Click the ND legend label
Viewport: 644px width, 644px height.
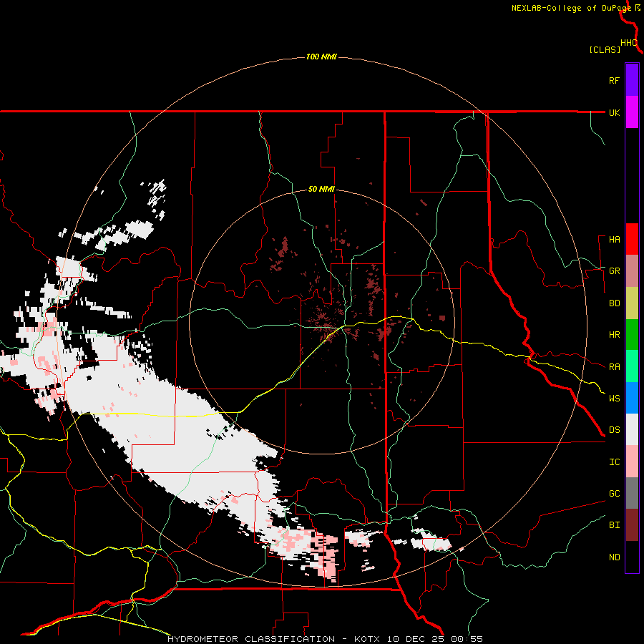tap(615, 557)
